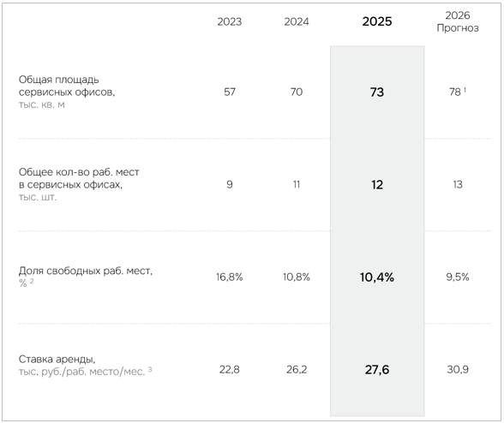
Task: Select the bold value 12
Action: coord(377,185)
